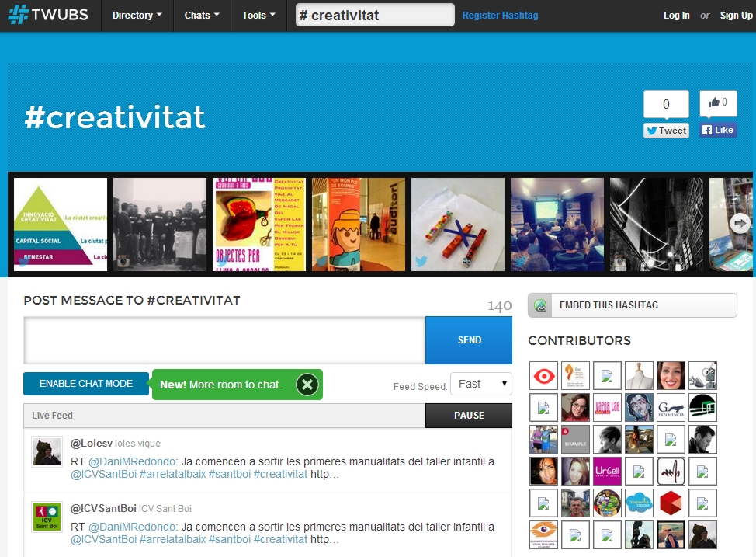The height and width of the screenshot is (557, 756).
Task: Open the Playmobil figure thumbnail
Action: (359, 225)
